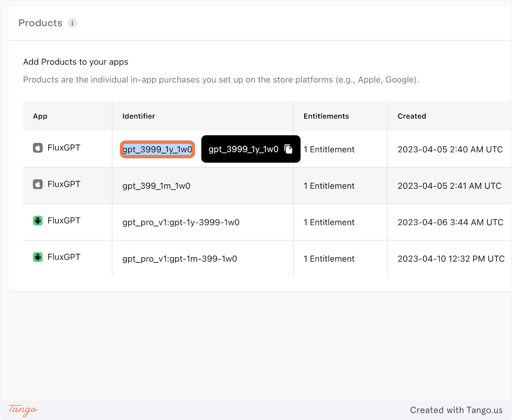Click the Tango logo at bottom left
512x420 pixels.
(x=23, y=410)
